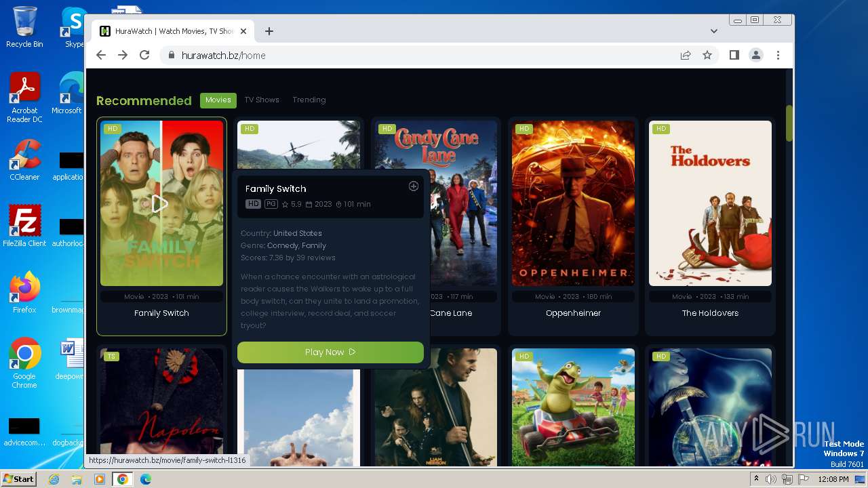Add Family Switch to list plus icon
Screen dimensions: 868x488
click(x=414, y=186)
